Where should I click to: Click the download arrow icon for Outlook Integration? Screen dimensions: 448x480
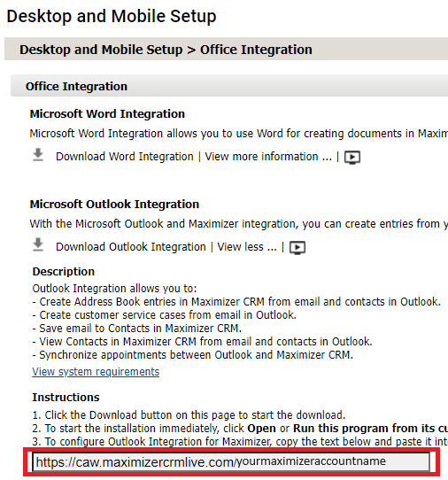tap(38, 245)
